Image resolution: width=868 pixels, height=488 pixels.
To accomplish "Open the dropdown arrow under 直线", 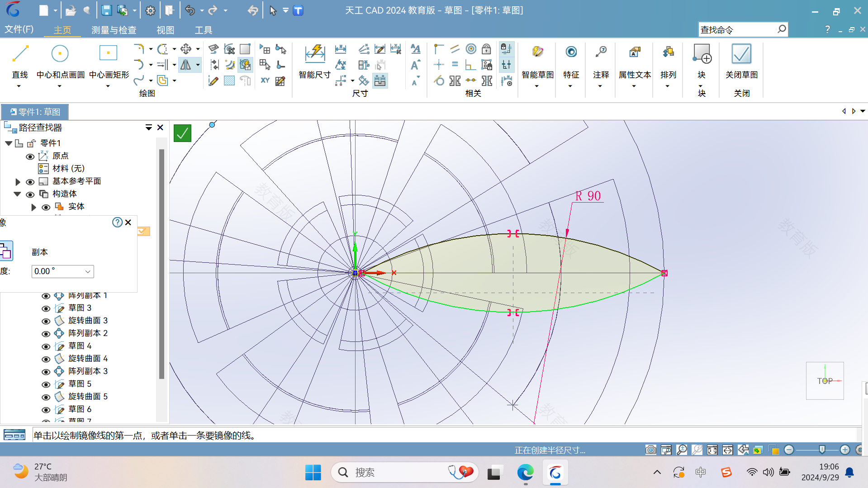I will click(x=19, y=86).
